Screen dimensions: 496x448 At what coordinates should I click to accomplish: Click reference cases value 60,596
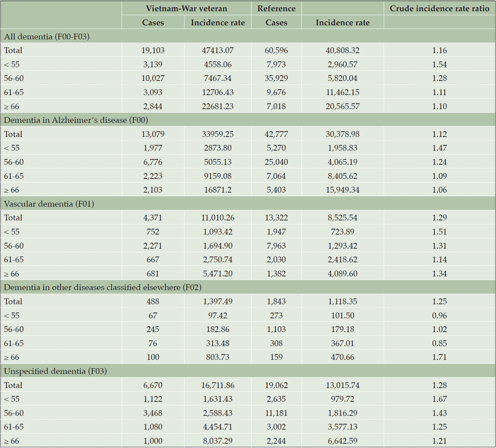click(x=276, y=50)
